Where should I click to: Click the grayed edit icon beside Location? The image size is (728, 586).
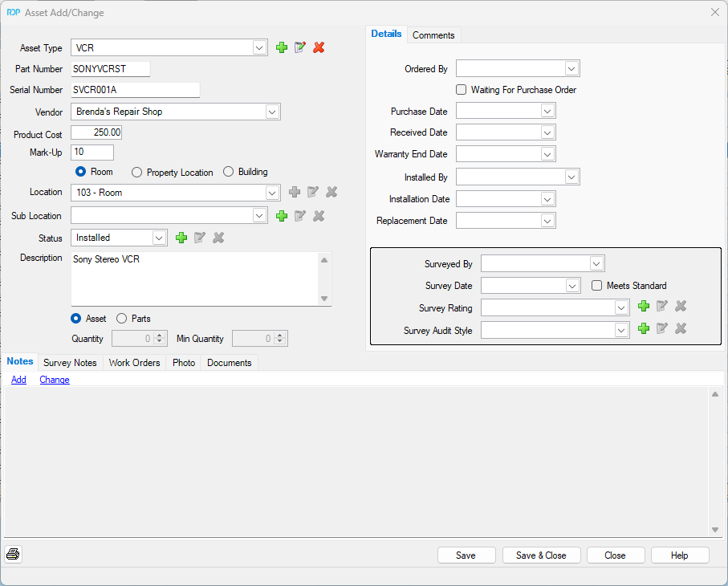[313, 192]
